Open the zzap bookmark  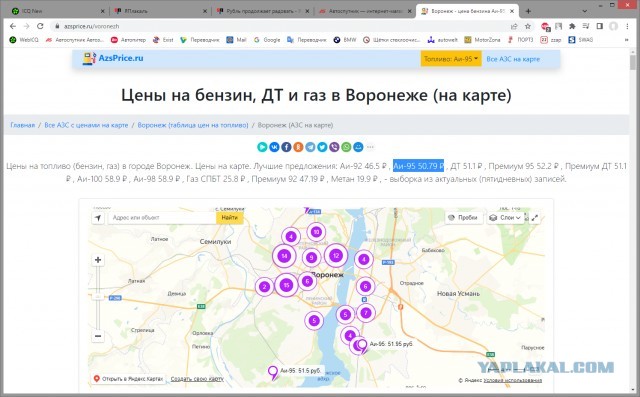click(x=551, y=40)
